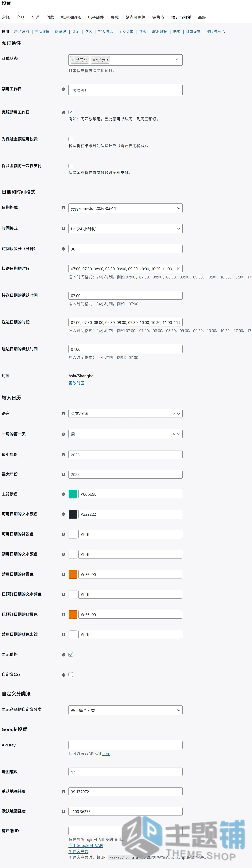Click the 启用Google日历API link
Viewport: 252px width, 868px height.
tap(86, 845)
